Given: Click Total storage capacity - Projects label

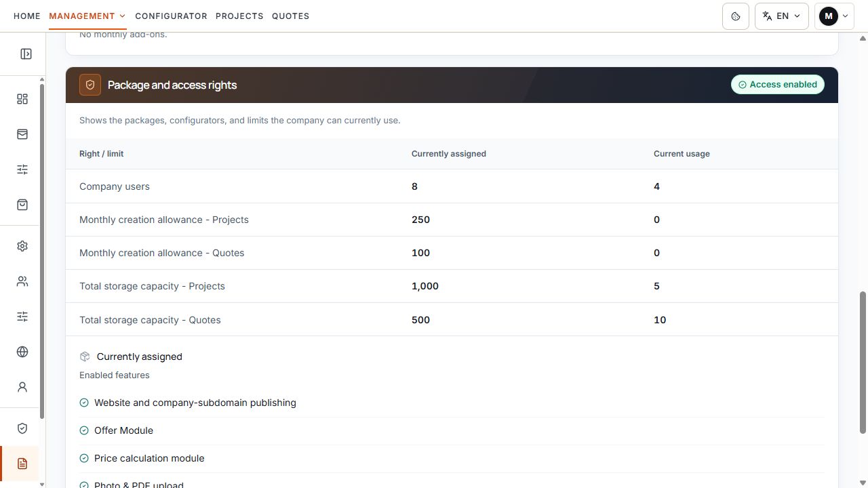Looking at the screenshot, I should [x=152, y=286].
